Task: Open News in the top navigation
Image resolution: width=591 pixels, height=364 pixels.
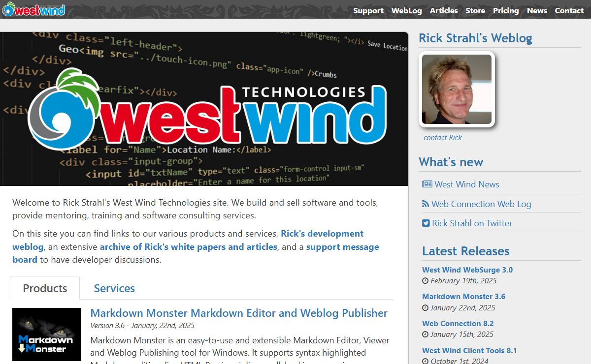Action: [537, 10]
